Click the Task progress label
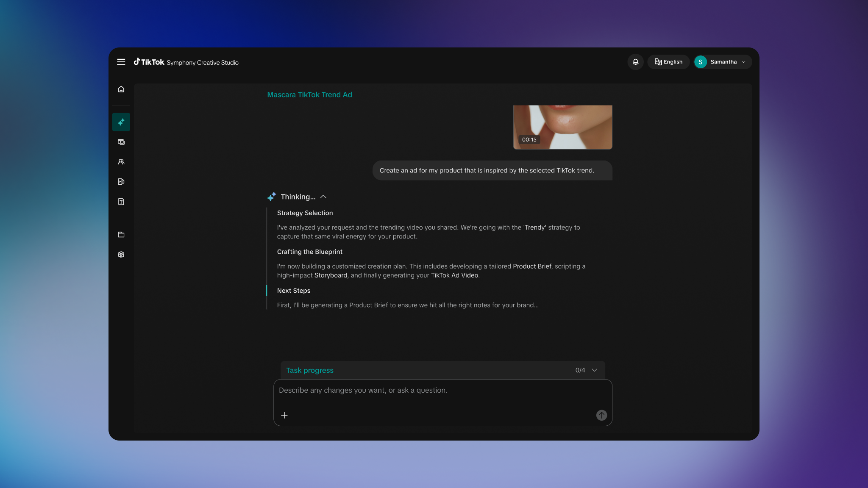Screen dimensions: 868x488 pos(309,370)
